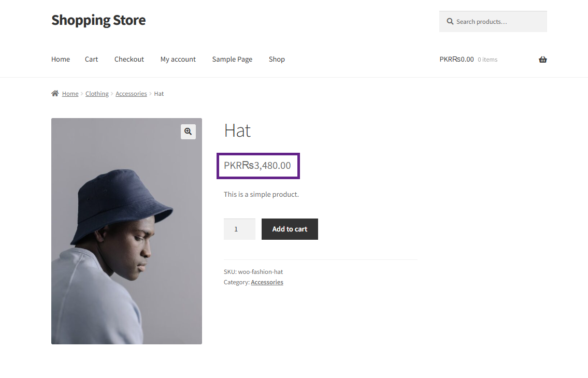Image resolution: width=588 pixels, height=378 pixels.
Task: Click the Search products field
Action: click(493, 21)
